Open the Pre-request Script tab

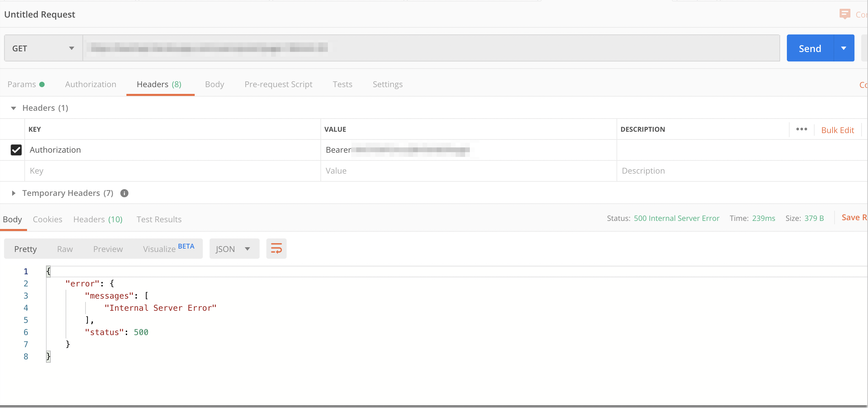click(278, 84)
